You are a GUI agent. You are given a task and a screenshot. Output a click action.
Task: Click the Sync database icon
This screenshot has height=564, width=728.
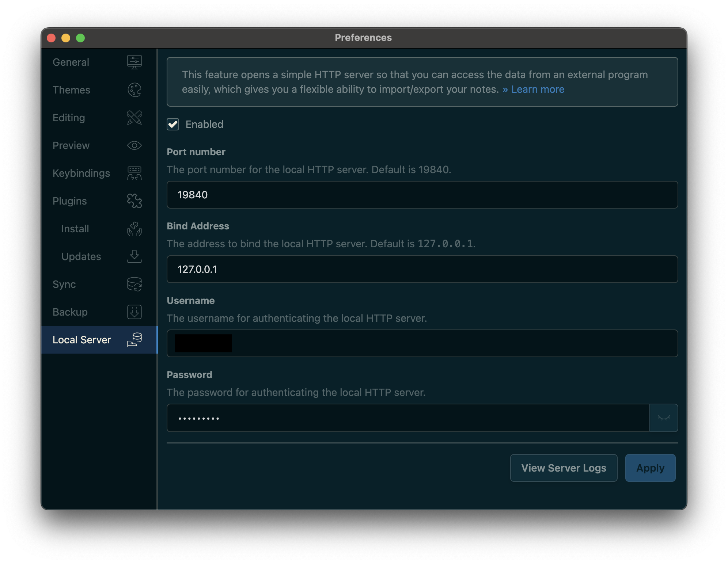pyautogui.click(x=134, y=284)
